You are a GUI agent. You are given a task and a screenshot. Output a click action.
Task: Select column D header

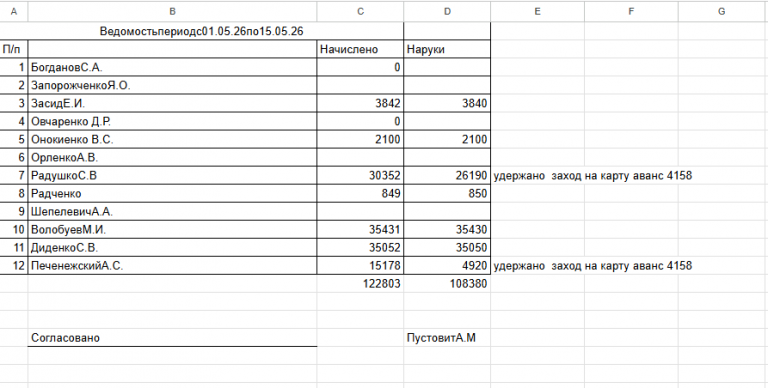(x=447, y=11)
